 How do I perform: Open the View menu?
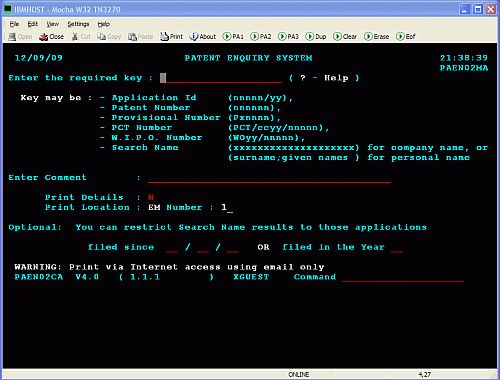pos(52,24)
